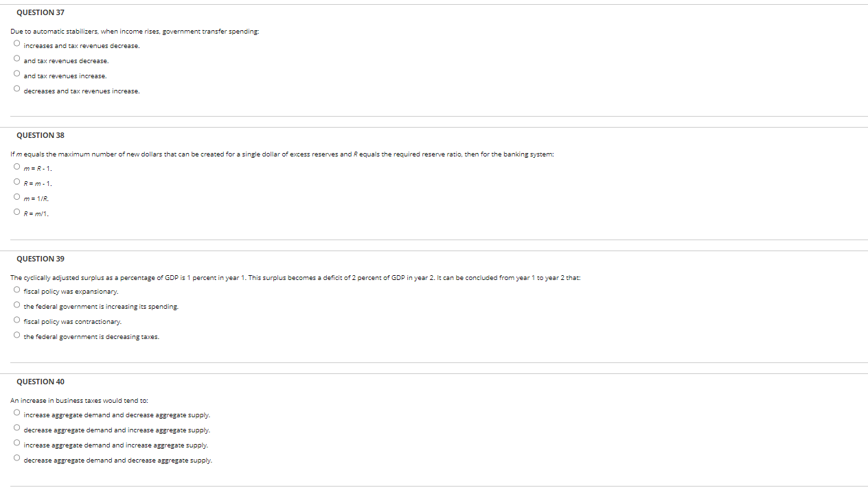Pick 'fiscal policy was contractionary' option
Screen dimensions: 868x490
click(x=16, y=320)
